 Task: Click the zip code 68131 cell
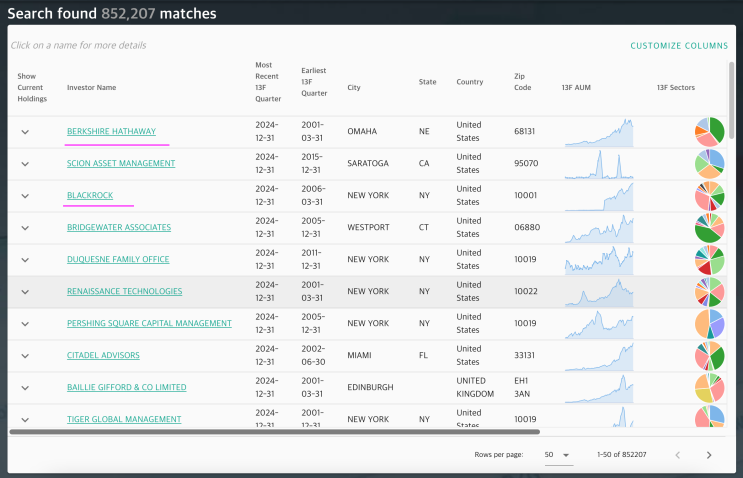(x=525, y=131)
